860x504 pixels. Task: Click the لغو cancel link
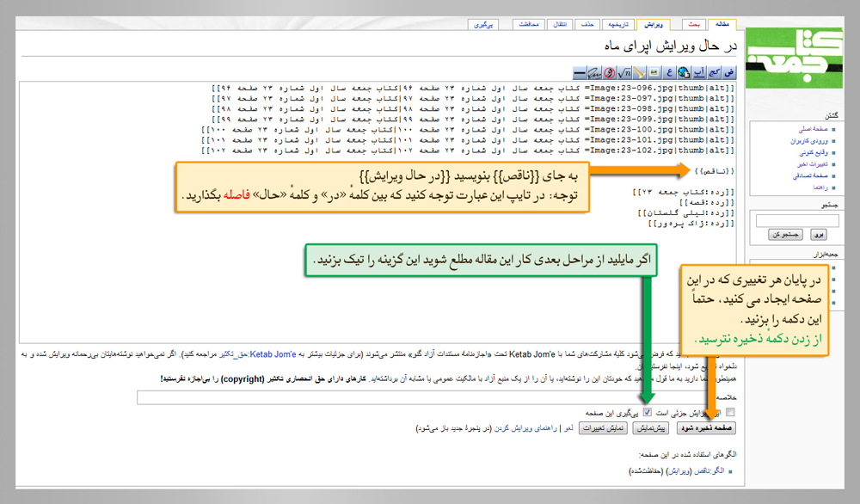tap(568, 428)
